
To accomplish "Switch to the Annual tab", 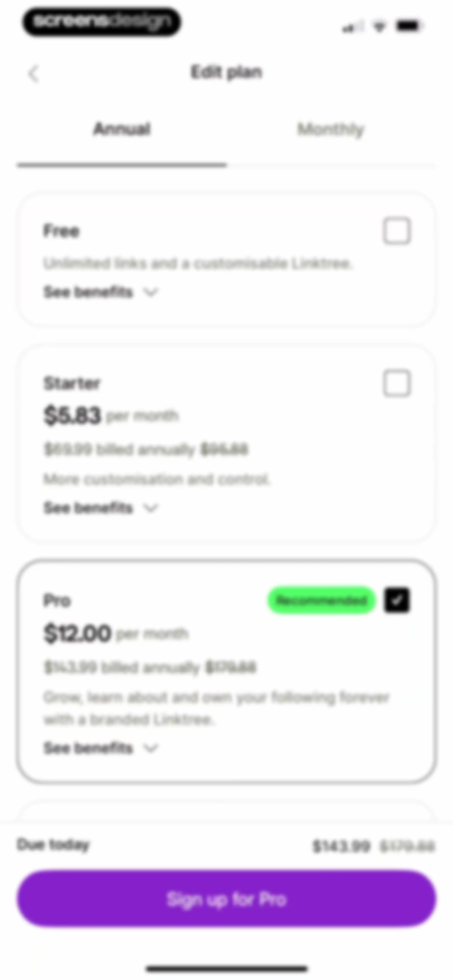I will (122, 129).
